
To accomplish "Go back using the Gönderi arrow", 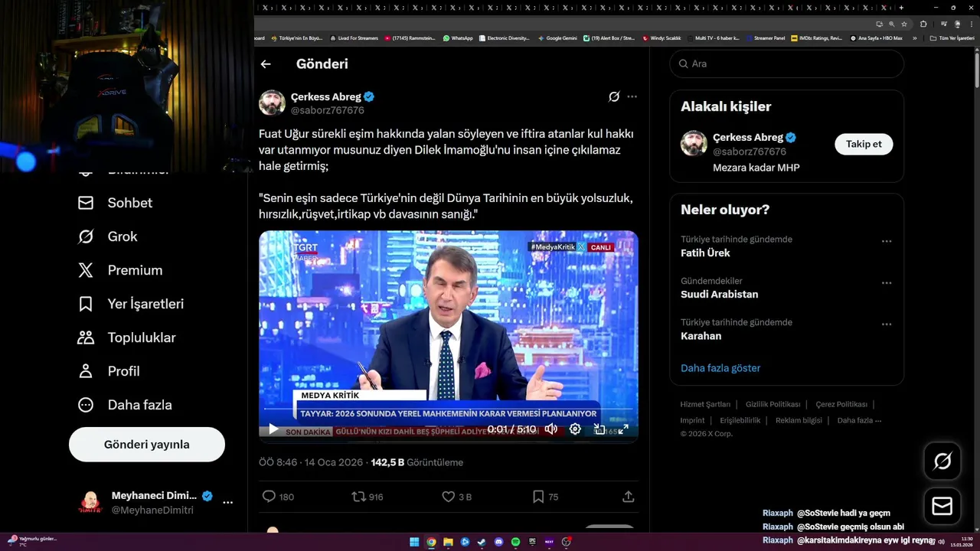I will click(266, 64).
